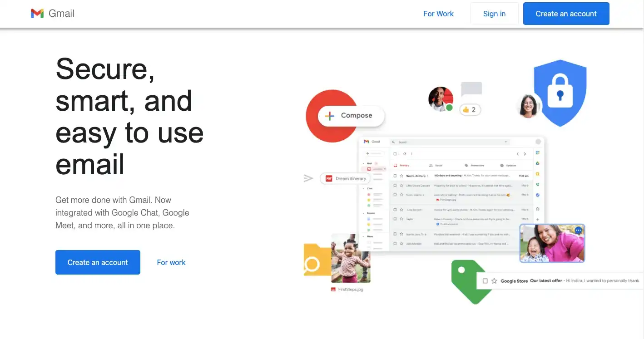Open the toddler photo thumbnail

(x=351, y=258)
